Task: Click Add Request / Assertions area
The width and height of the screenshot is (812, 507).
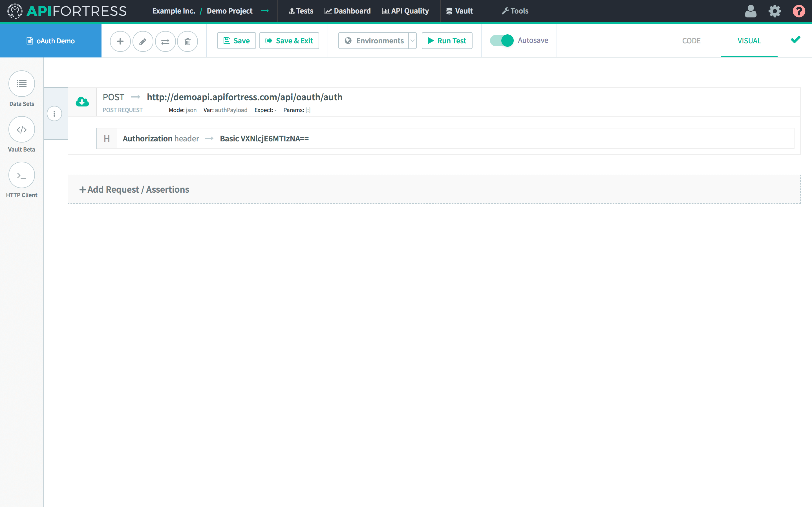Action: pos(134,190)
